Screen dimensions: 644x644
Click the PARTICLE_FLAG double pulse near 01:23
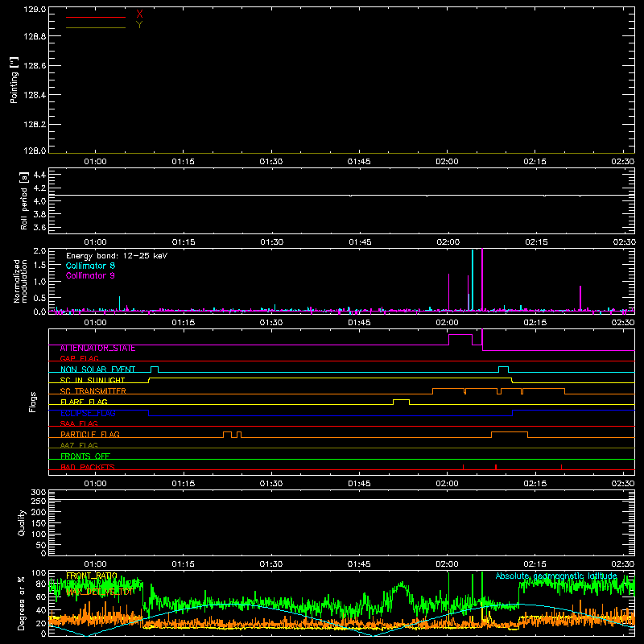(x=233, y=433)
